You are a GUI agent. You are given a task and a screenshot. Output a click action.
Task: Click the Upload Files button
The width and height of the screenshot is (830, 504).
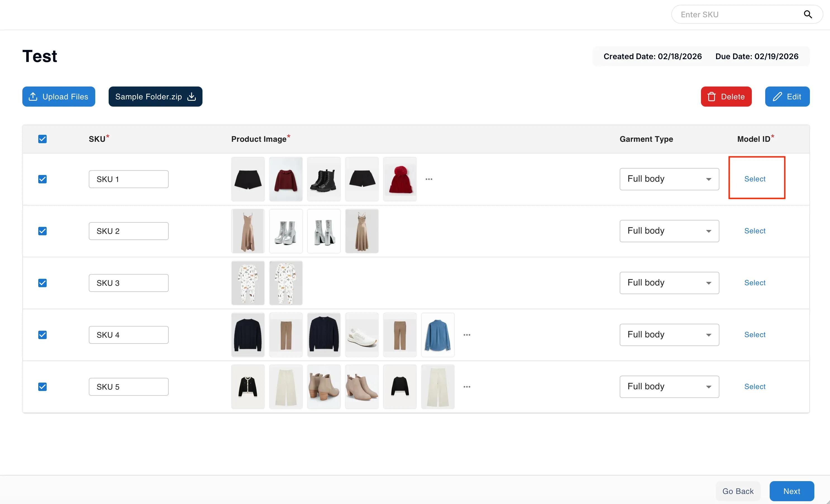59,97
